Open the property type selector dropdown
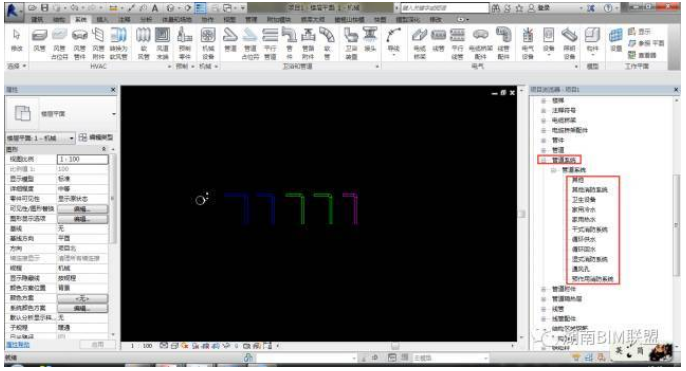This screenshot has width=686, height=371. click(114, 114)
